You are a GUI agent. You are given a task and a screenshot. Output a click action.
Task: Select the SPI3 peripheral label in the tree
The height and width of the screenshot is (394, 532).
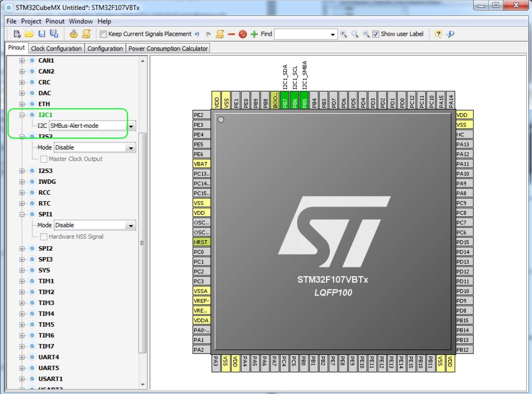[x=45, y=260]
